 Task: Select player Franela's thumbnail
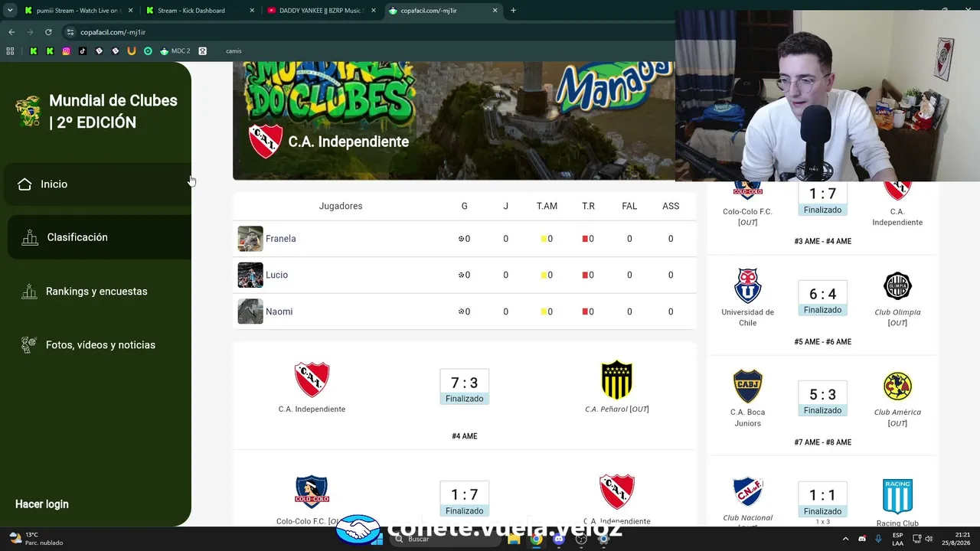click(250, 239)
